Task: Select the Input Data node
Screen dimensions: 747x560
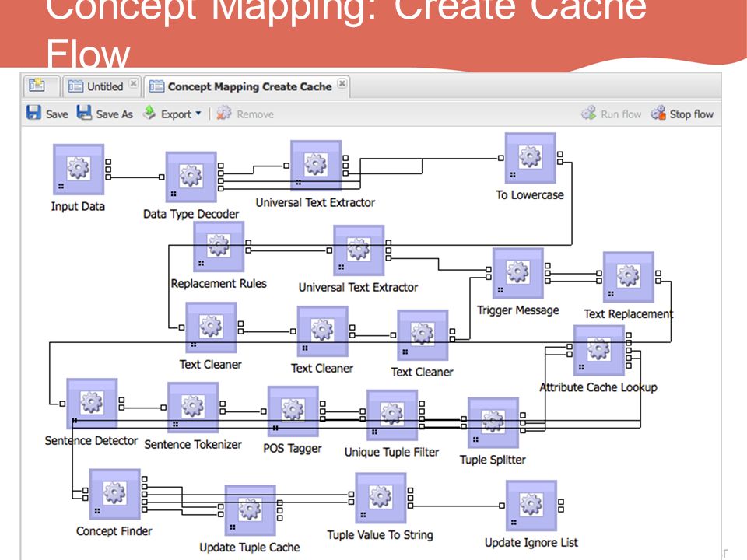Action: tap(79, 169)
